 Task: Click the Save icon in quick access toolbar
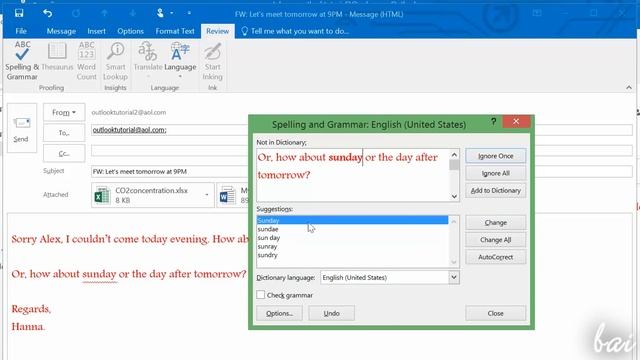(x=19, y=13)
